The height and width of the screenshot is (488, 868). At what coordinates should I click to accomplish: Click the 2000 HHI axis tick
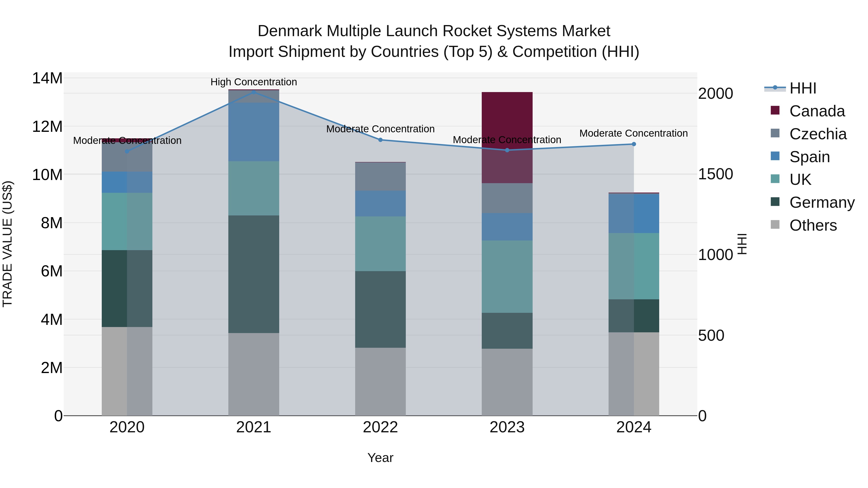(x=715, y=93)
